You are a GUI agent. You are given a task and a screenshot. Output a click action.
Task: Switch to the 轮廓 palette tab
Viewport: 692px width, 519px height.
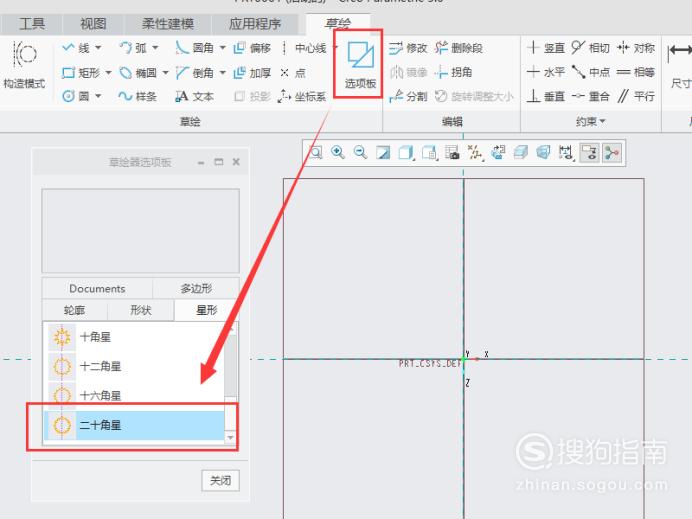click(74, 310)
